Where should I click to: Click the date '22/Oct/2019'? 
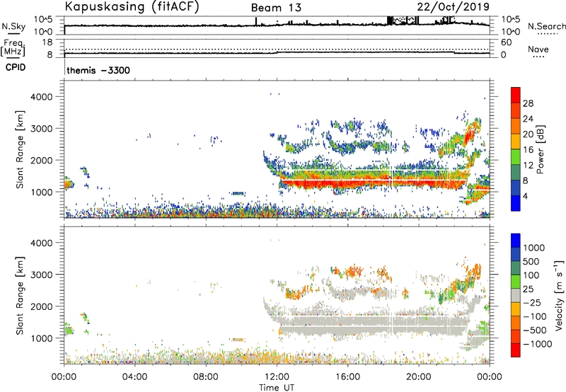pos(454,7)
